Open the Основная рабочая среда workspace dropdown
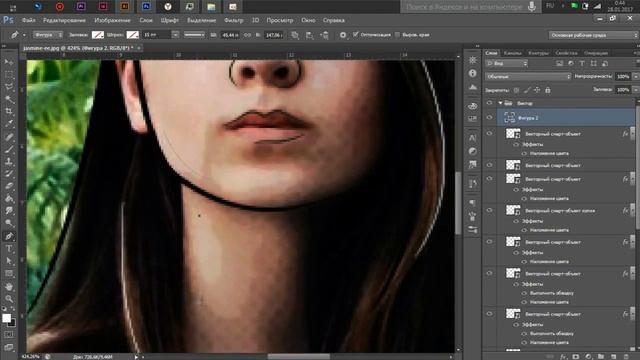The width and height of the screenshot is (640, 360). [593, 35]
